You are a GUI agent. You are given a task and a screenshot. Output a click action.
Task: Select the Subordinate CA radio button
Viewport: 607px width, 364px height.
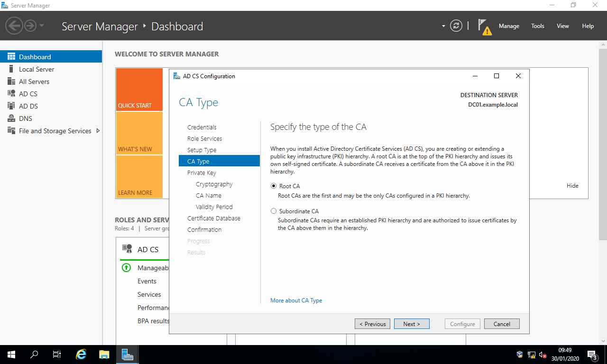(x=274, y=210)
